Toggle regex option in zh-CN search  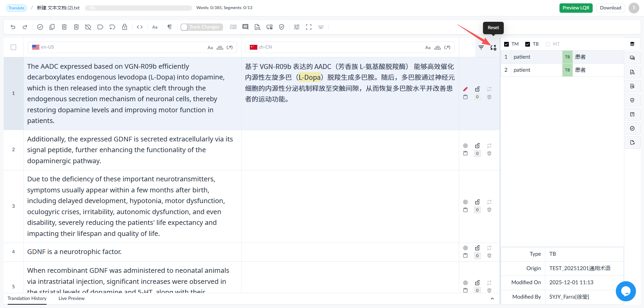pos(447,48)
